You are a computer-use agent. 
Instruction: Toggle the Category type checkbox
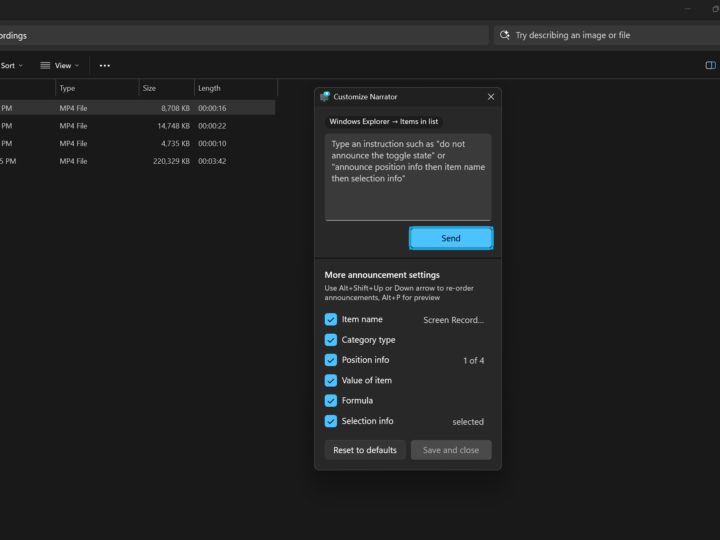(331, 340)
